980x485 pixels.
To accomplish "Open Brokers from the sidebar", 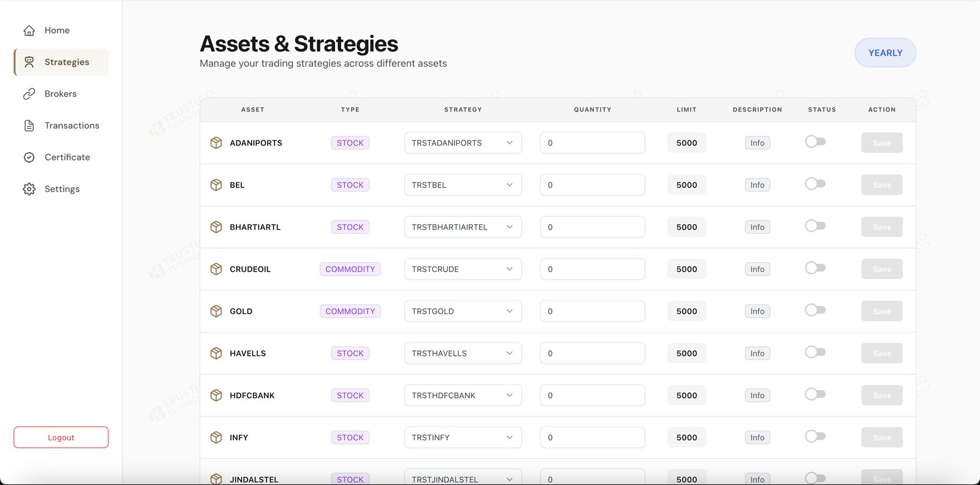I will 61,94.
